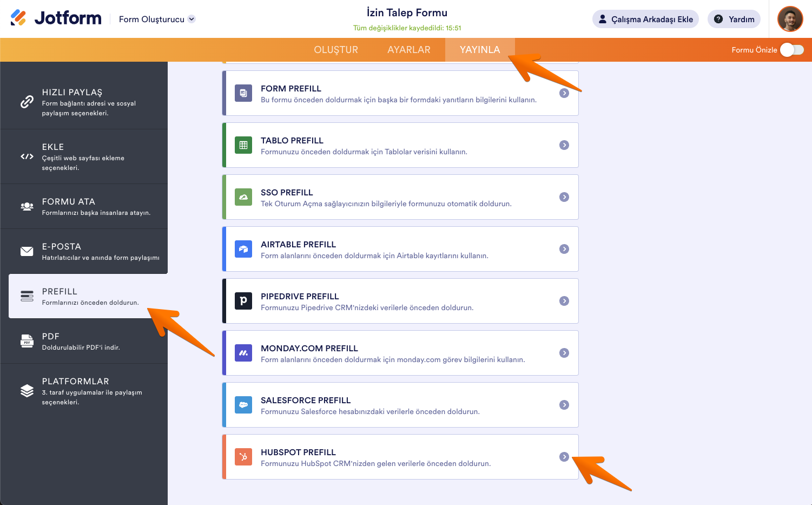Image resolution: width=812 pixels, height=505 pixels.
Task: Expand the Tablo Prefill arrow
Action: [564, 145]
